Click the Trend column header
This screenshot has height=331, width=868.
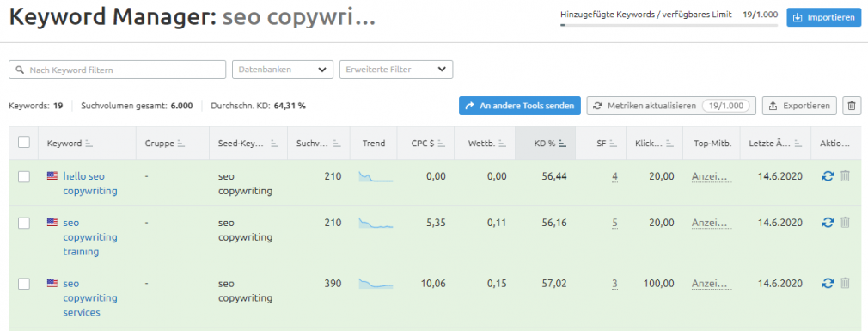point(374,144)
